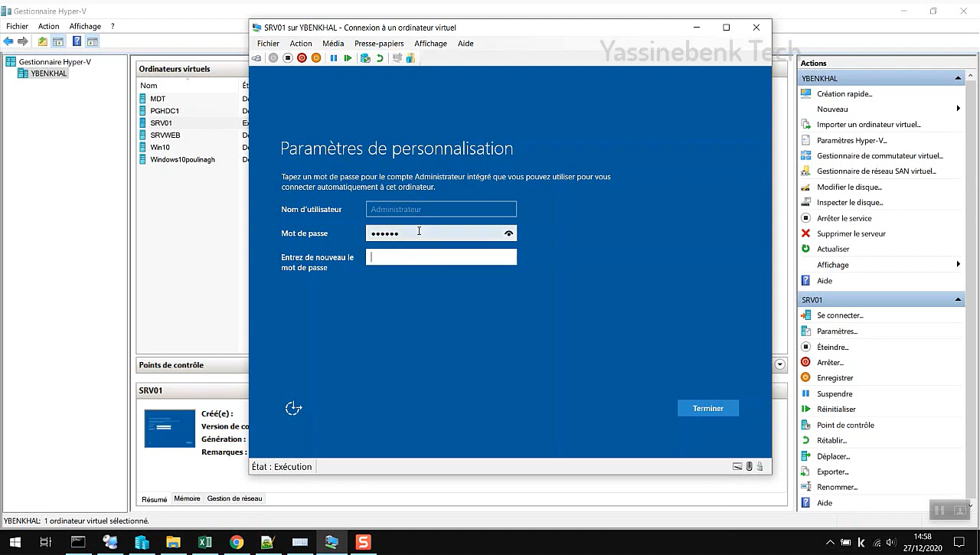The image size is (980, 555).
Task: Click the Checkpoint icon in VM toolbar
Action: [x=365, y=58]
